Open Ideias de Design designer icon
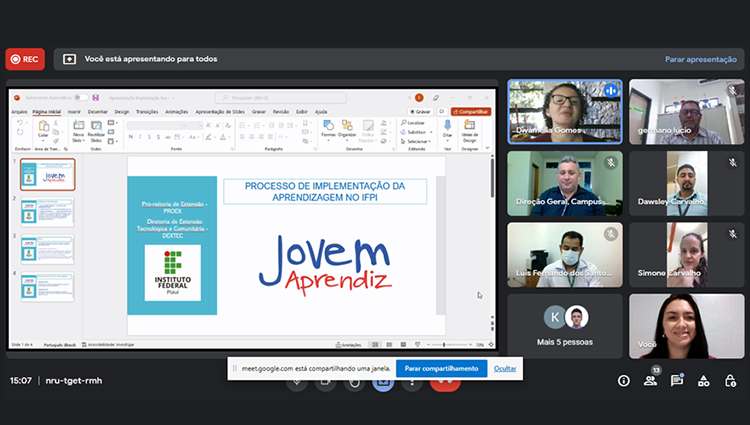The image size is (750, 425). tap(470, 130)
